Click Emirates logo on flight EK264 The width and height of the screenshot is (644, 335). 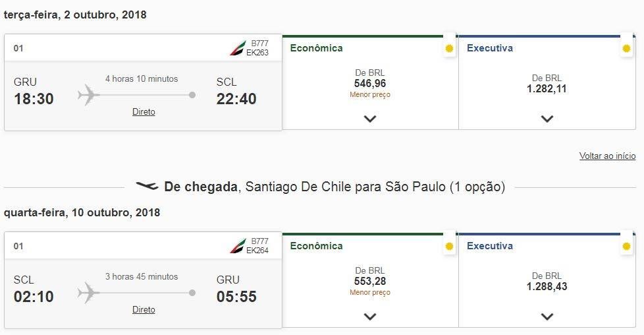(x=238, y=246)
